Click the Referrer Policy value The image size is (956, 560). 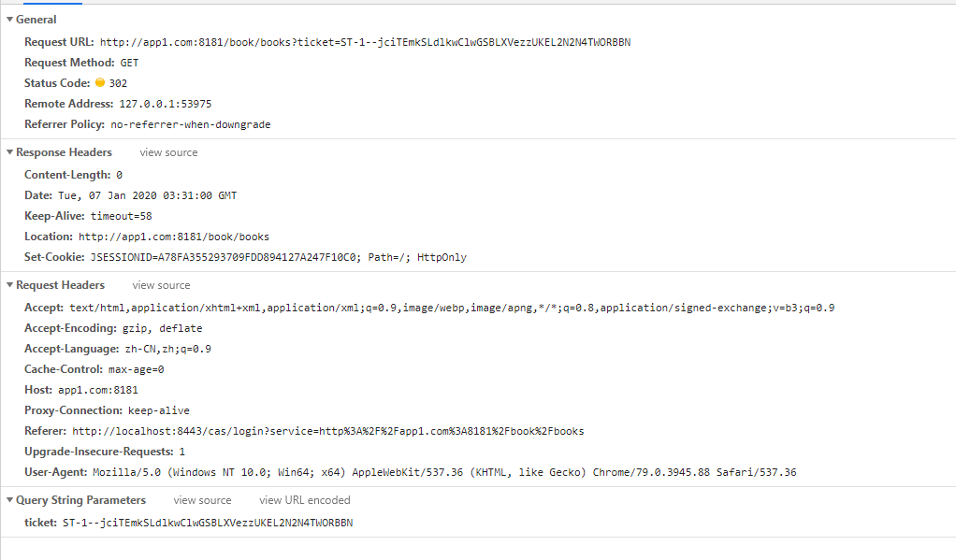click(191, 125)
